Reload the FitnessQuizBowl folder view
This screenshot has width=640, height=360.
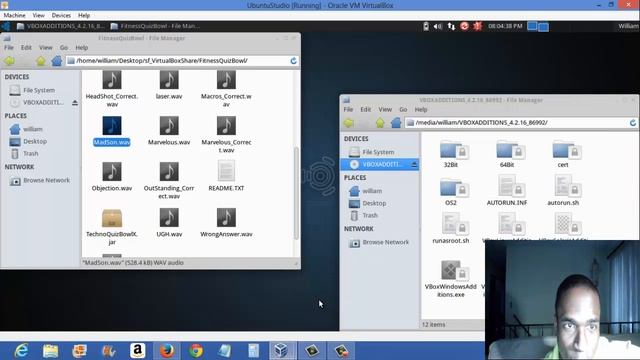[x=293, y=61]
